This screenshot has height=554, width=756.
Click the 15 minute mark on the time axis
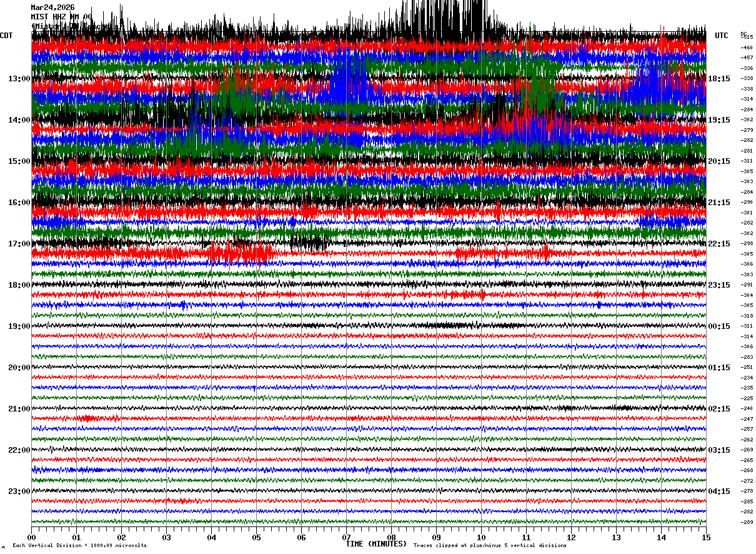[x=706, y=537]
